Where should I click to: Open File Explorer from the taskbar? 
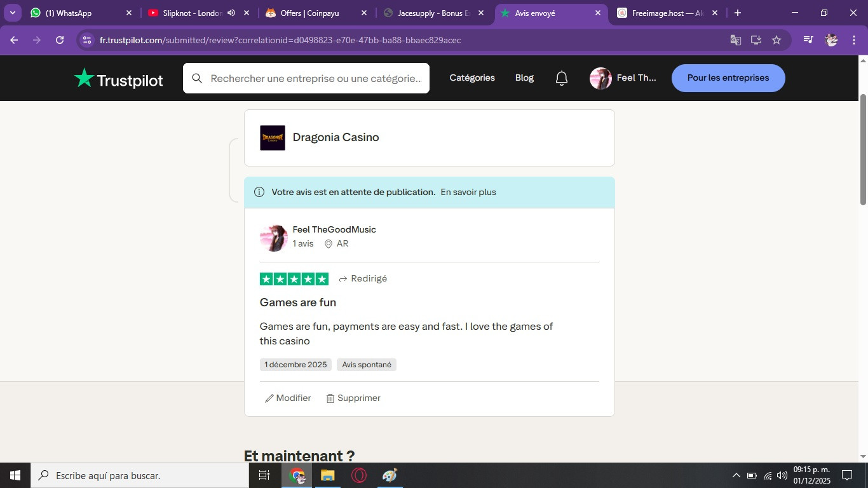point(327,475)
